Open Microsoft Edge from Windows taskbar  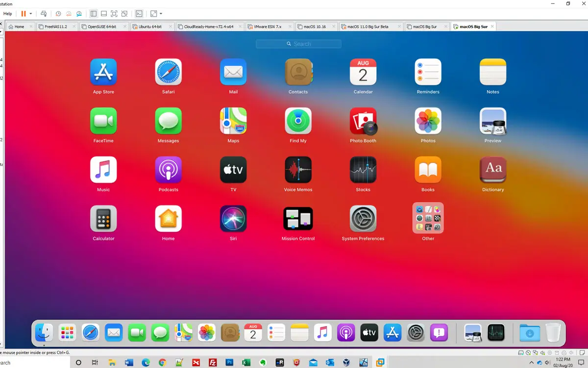146,363
